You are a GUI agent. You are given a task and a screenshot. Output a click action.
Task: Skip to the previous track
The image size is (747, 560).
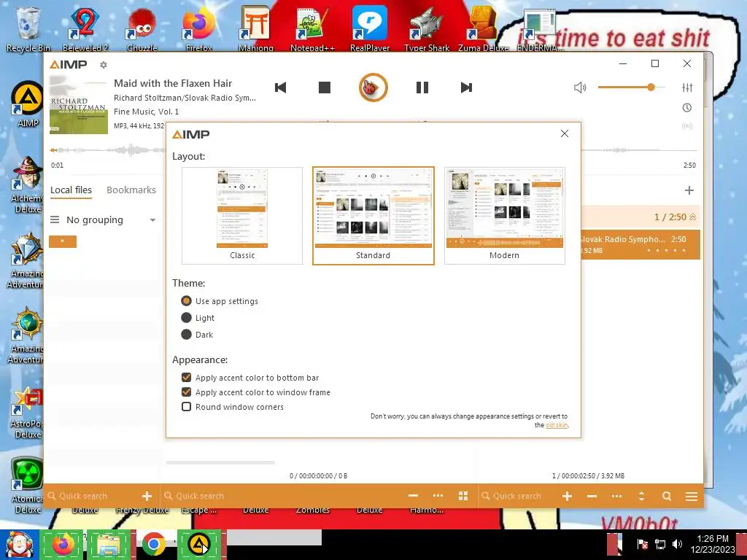point(281,87)
